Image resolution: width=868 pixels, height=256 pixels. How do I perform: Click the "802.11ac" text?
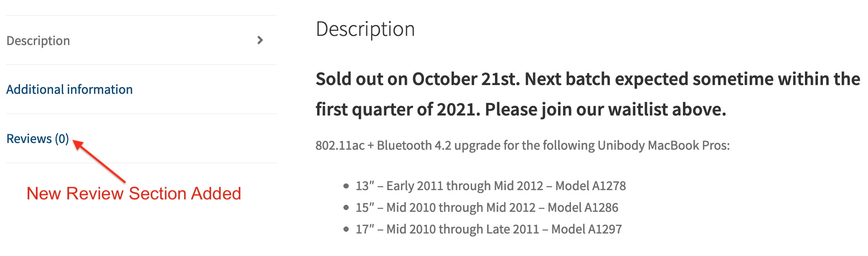click(x=340, y=146)
